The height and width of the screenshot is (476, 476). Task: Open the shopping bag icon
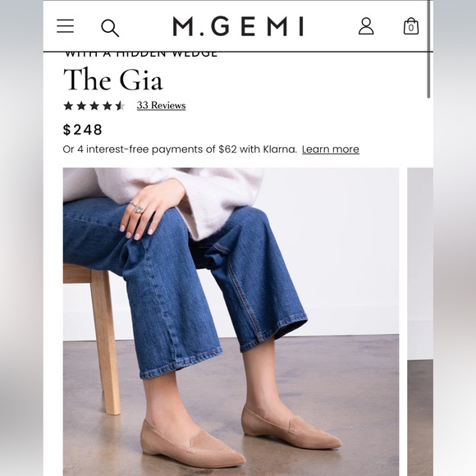pos(411,26)
